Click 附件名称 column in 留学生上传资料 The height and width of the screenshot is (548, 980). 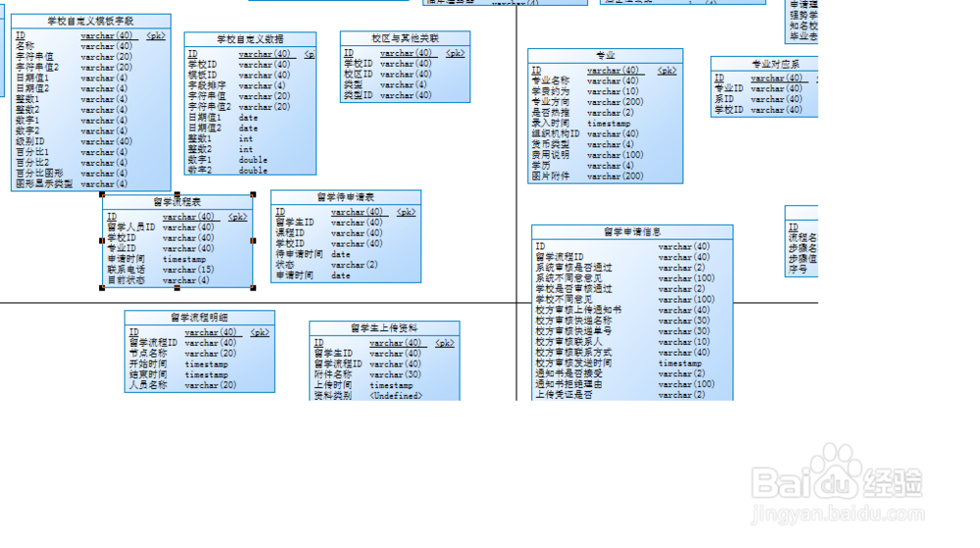point(333,374)
